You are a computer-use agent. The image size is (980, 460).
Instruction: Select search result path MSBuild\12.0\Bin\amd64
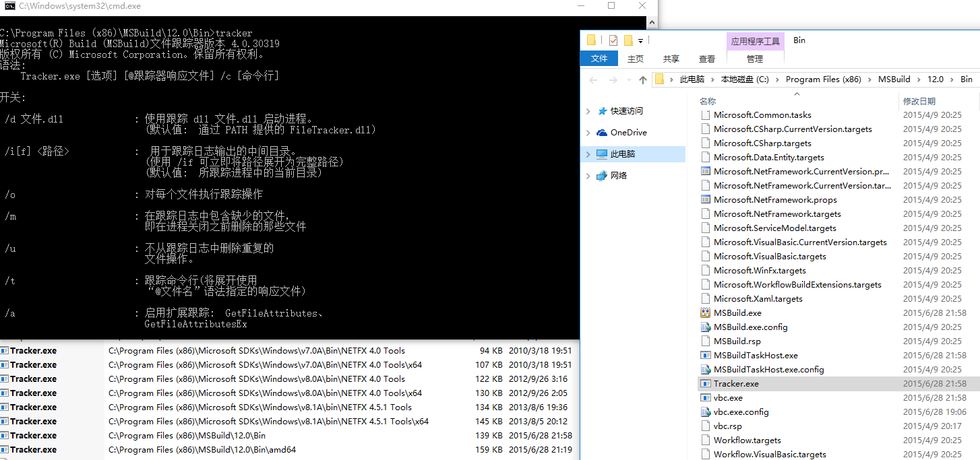tap(202, 450)
